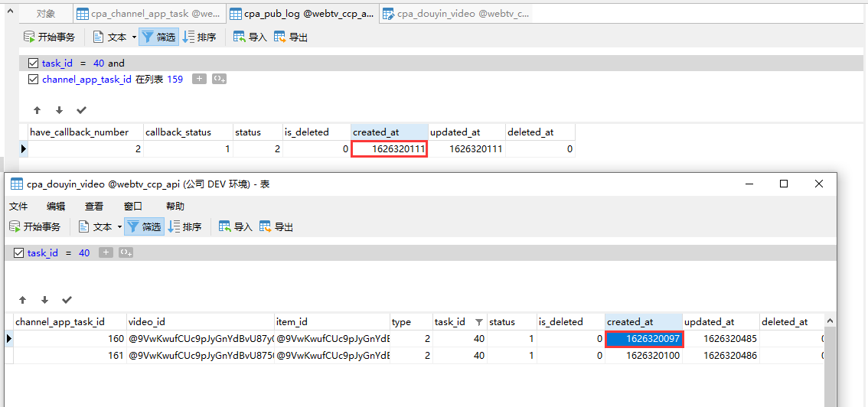This screenshot has width=868, height=407.
Task: Click 导出 export in cpa_pub_log toolbar
Action: point(291,37)
